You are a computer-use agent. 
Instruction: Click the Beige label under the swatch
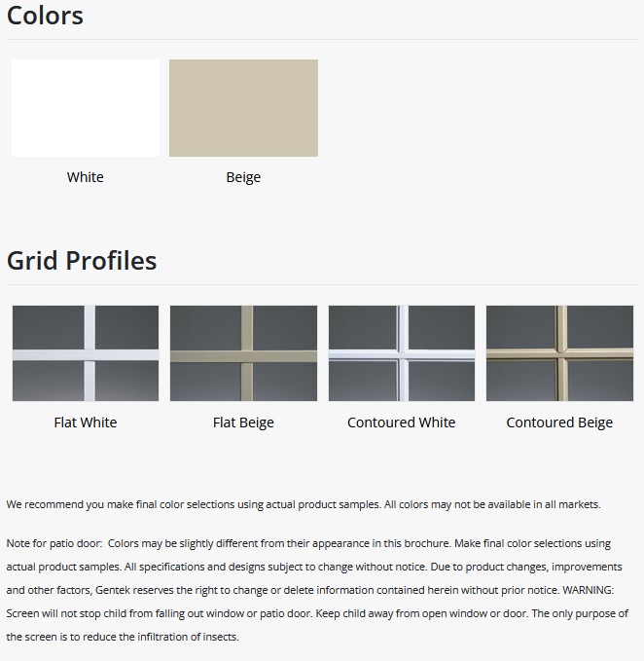click(x=243, y=177)
